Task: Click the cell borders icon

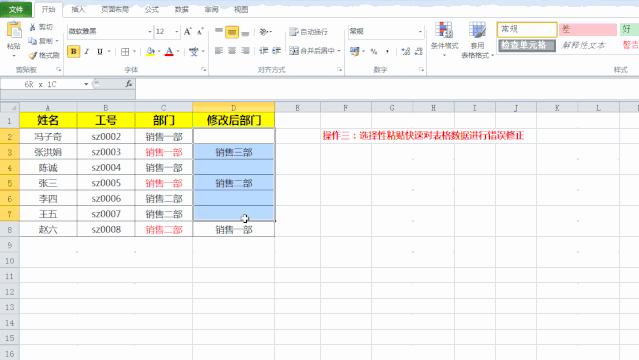Action: click(125, 51)
